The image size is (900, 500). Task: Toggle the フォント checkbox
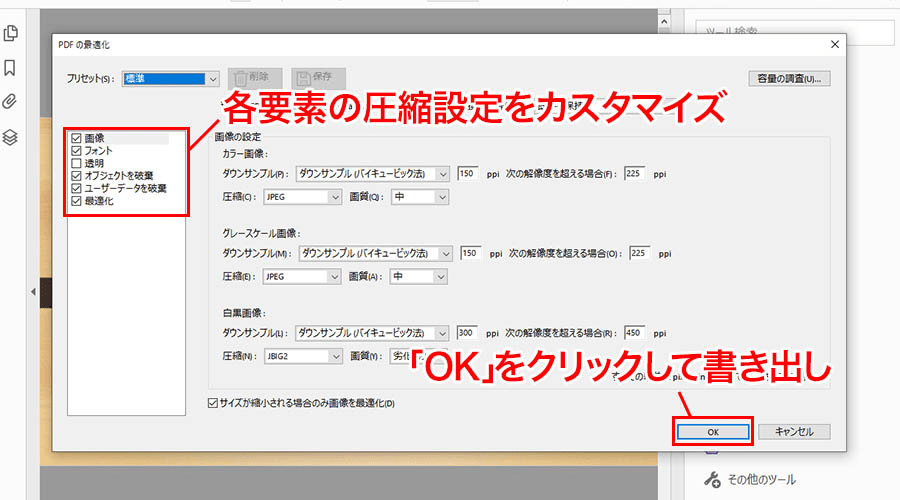click(76, 151)
